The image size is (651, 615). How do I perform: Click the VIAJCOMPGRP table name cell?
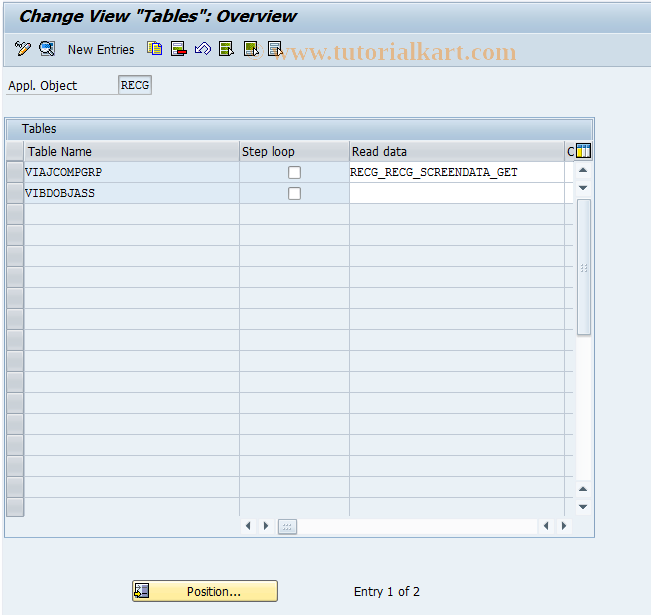pyautogui.click(x=131, y=172)
